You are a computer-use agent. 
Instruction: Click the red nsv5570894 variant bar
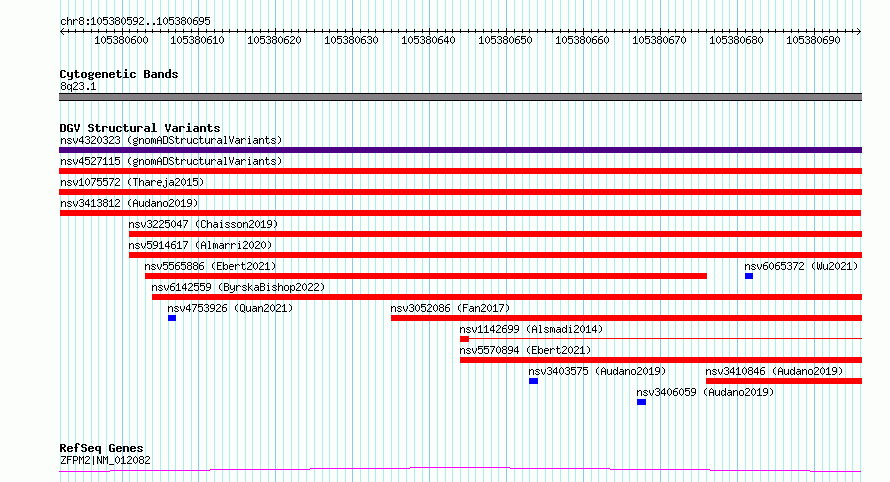click(x=661, y=361)
